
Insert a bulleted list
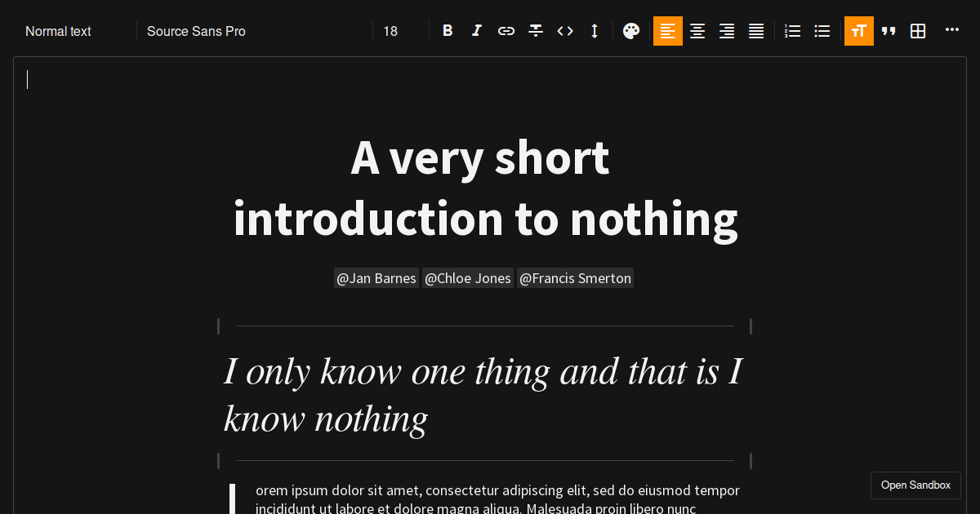[822, 31]
